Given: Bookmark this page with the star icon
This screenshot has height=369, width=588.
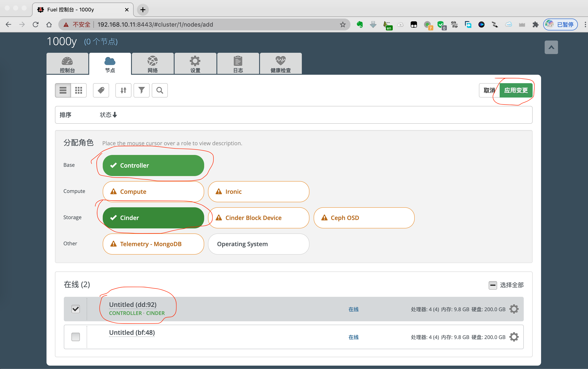Looking at the screenshot, I should coord(343,25).
